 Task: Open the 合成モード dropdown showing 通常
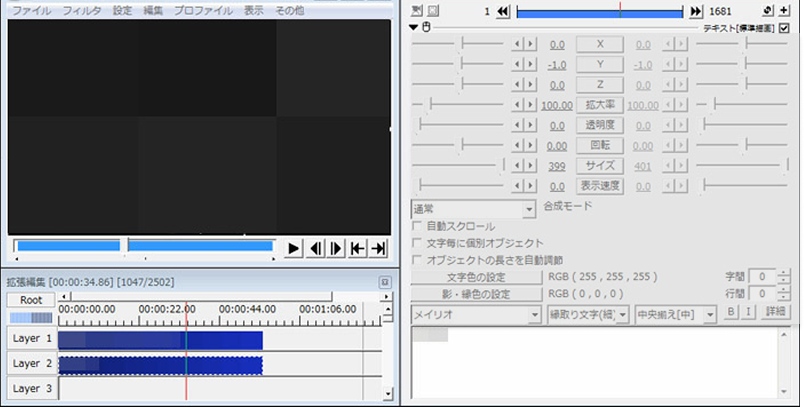(x=474, y=210)
